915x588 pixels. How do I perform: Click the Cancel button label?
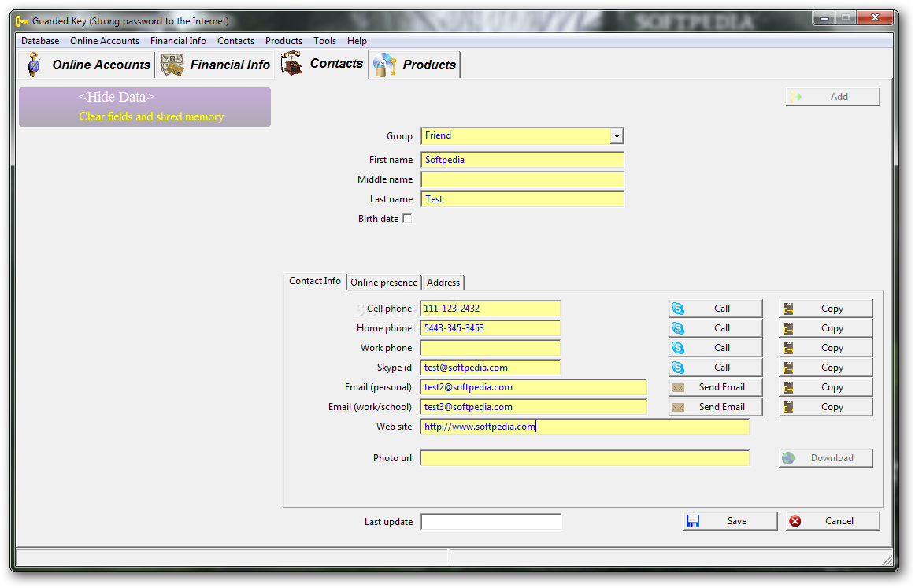click(x=839, y=522)
